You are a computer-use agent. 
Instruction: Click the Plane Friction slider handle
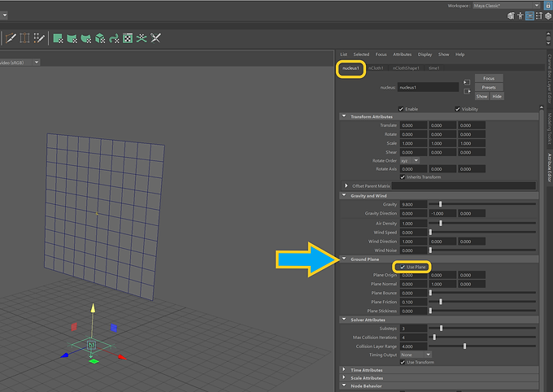tap(441, 302)
